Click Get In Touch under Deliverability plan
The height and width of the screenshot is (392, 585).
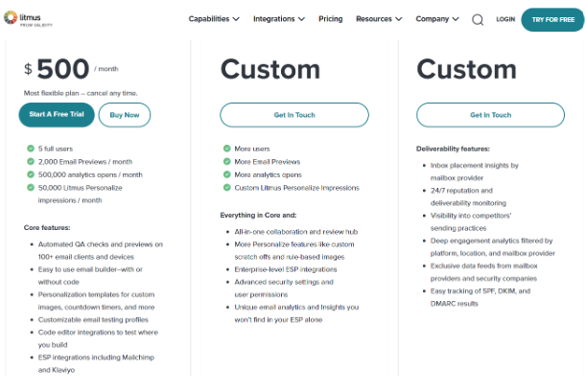(x=490, y=115)
